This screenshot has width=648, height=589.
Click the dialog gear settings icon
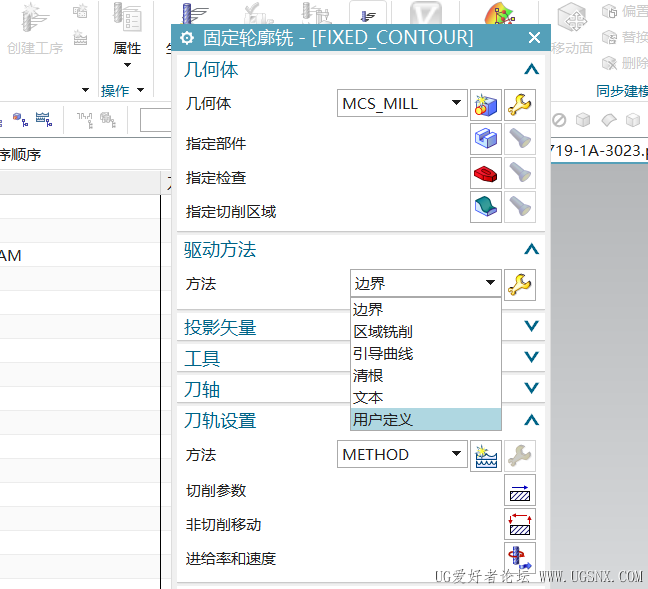click(x=187, y=38)
